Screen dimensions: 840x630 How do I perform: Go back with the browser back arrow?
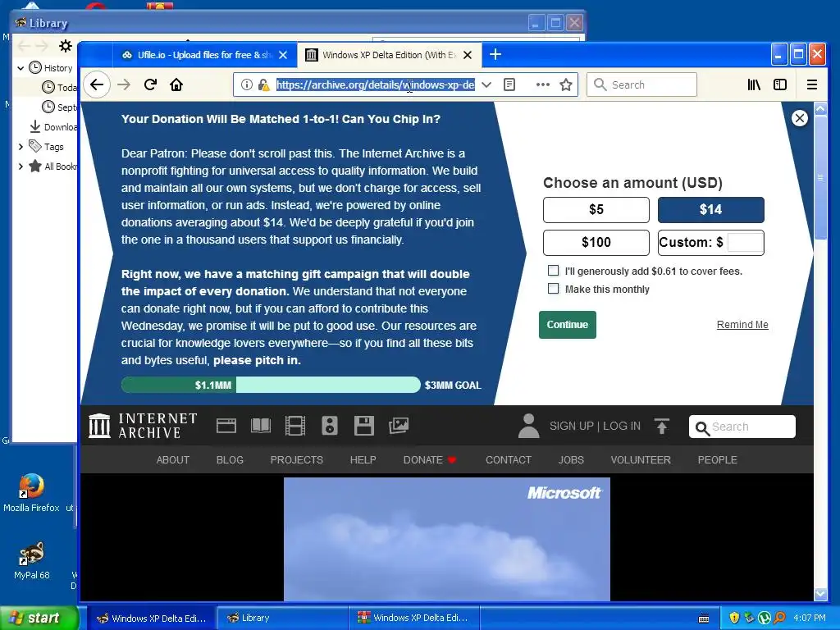coord(97,84)
